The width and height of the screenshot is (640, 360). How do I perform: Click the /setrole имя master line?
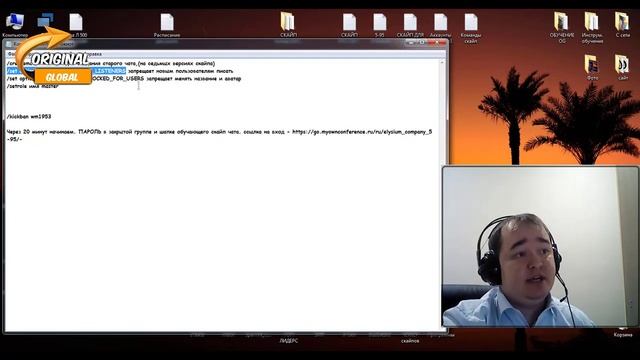pyautogui.click(x=33, y=86)
